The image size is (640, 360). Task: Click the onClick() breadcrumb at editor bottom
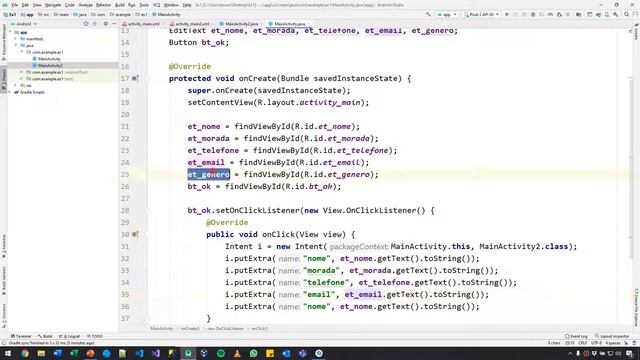pyautogui.click(x=260, y=329)
